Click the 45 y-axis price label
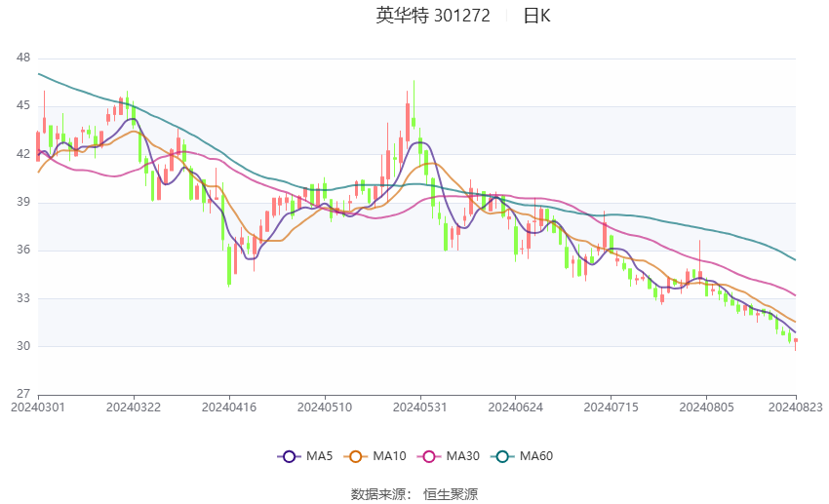This screenshot has height=504, width=829. click(x=23, y=105)
